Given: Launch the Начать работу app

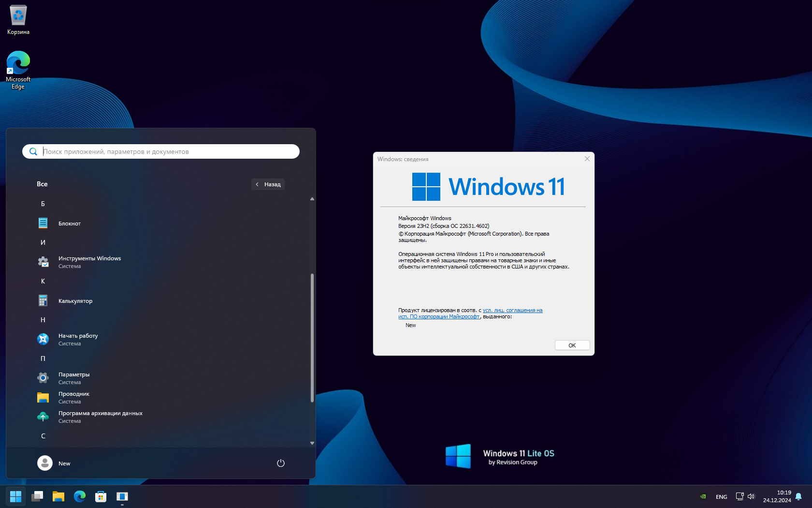Looking at the screenshot, I should point(78,339).
